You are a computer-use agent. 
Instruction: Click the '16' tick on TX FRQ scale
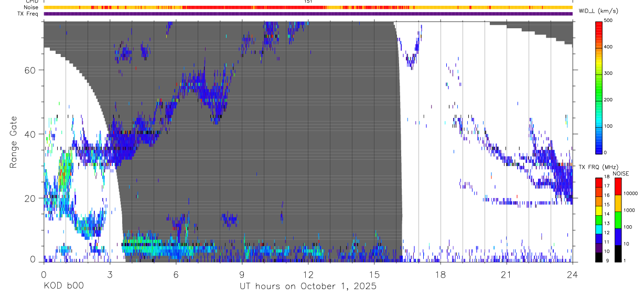[x=607, y=195]
